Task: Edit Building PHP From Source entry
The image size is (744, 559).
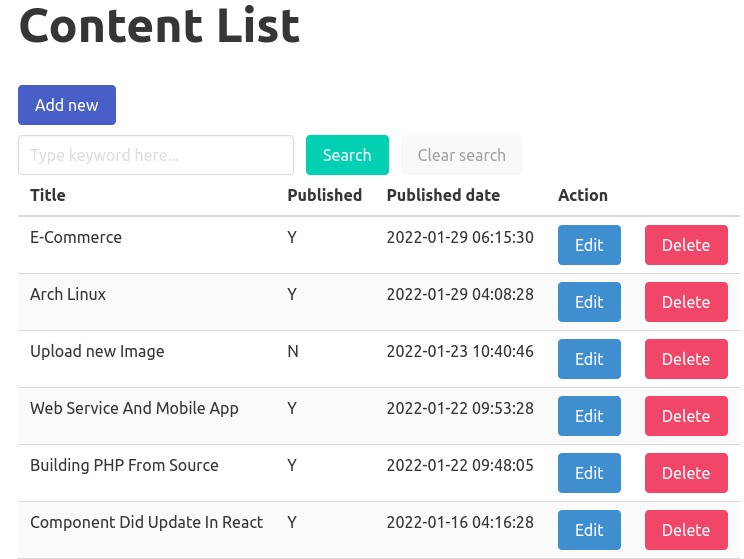Action: [x=589, y=473]
